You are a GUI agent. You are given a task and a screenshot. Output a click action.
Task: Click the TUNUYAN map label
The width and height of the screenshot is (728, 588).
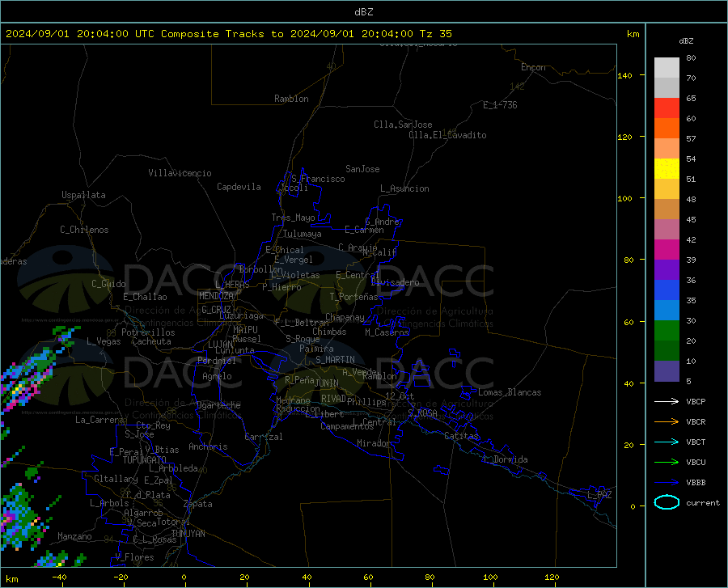coord(188,534)
